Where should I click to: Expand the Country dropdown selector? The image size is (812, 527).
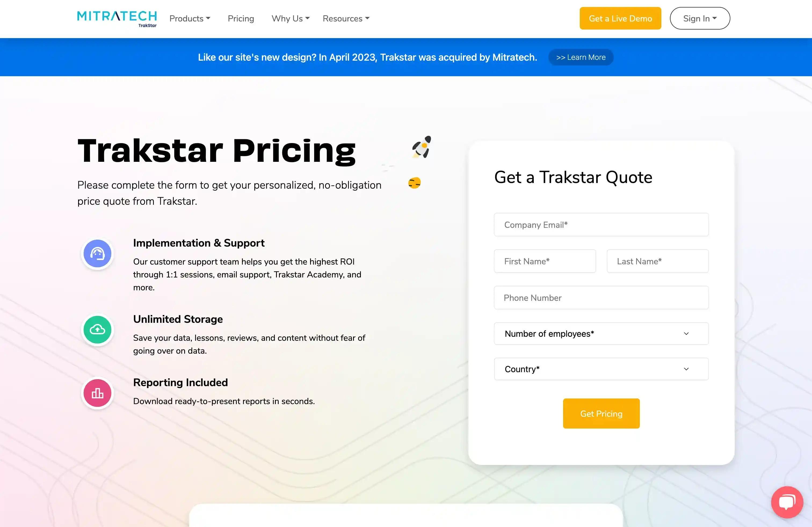pyautogui.click(x=601, y=369)
